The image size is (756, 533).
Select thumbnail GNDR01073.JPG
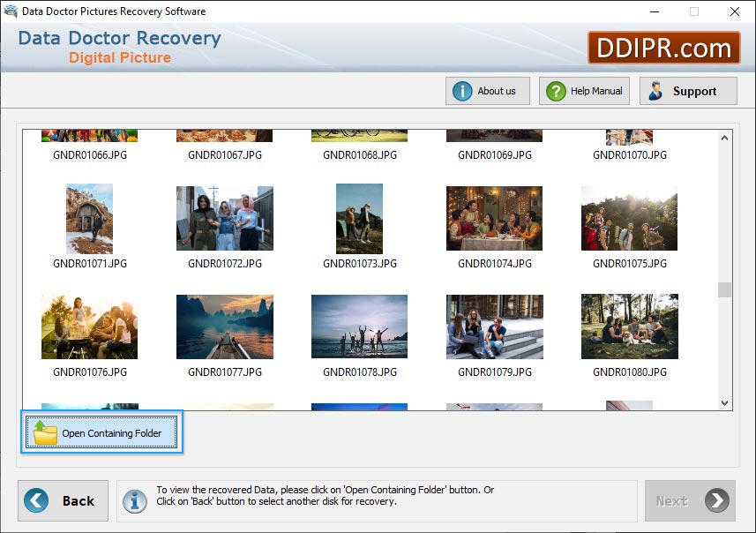(x=359, y=217)
